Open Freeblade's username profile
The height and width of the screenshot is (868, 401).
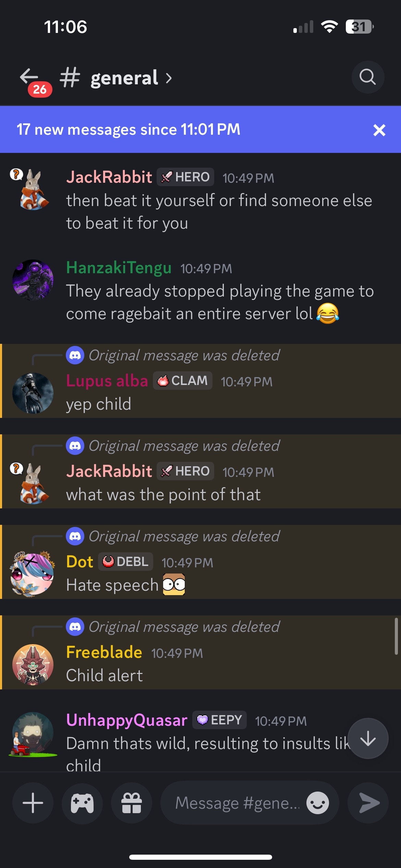[x=104, y=652]
